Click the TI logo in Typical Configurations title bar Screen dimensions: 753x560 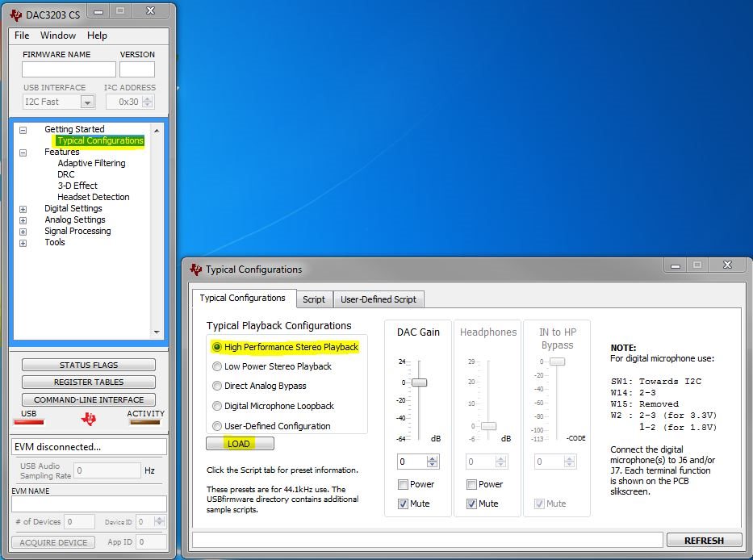(x=195, y=270)
